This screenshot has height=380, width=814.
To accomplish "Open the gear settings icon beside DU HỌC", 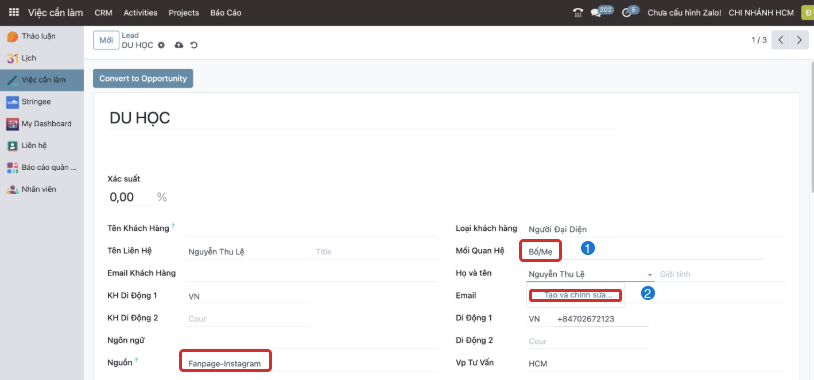I will (x=161, y=45).
